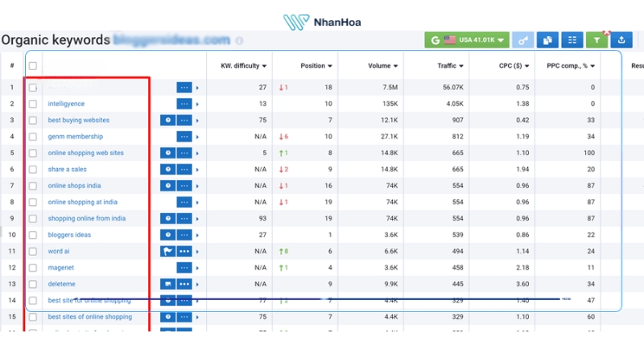644x362 pixels.
Task: Click the 56.07K traffic value
Action: 453,88
